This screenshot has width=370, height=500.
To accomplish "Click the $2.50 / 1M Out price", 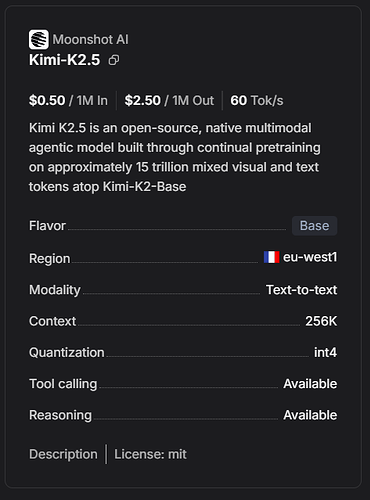I will click(x=169, y=100).
